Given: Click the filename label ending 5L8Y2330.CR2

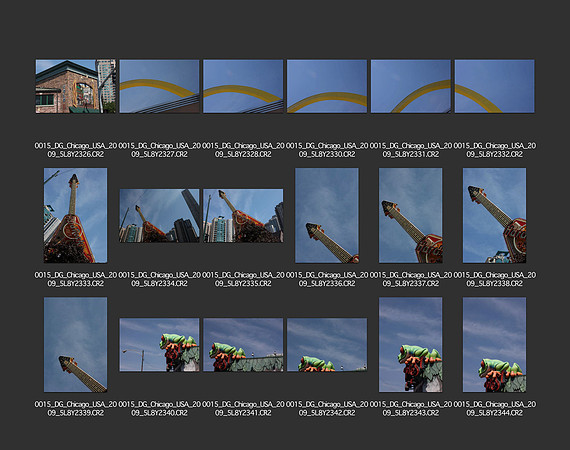Looking at the screenshot, I should (327, 150).
